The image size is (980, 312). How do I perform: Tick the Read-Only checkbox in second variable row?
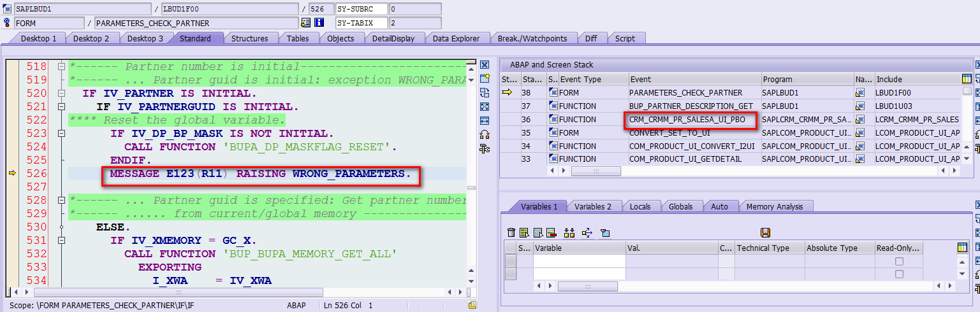899,274
